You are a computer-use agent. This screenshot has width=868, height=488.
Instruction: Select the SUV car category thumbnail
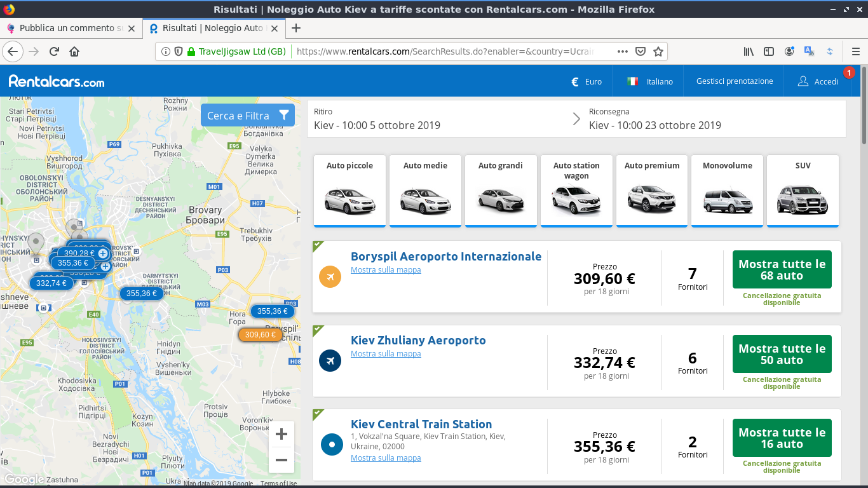[803, 191]
